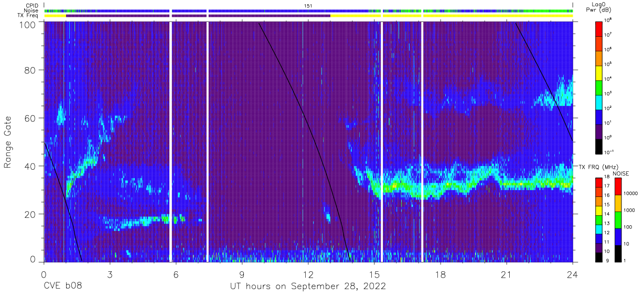The width and height of the screenshot is (644, 297).
Task: Click the cyan 12-13 MHz swatch in TX FRQ colorbar
Action: 600,229
